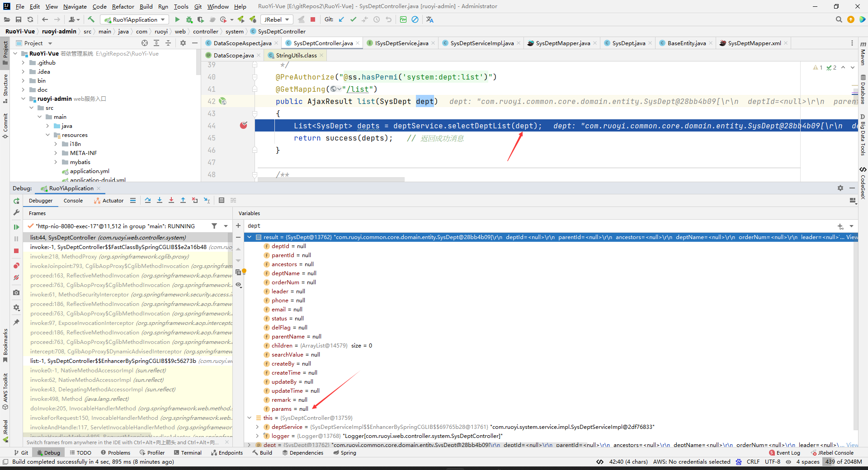
Task: Click the Reload from disk sync icon
Action: pos(30,19)
